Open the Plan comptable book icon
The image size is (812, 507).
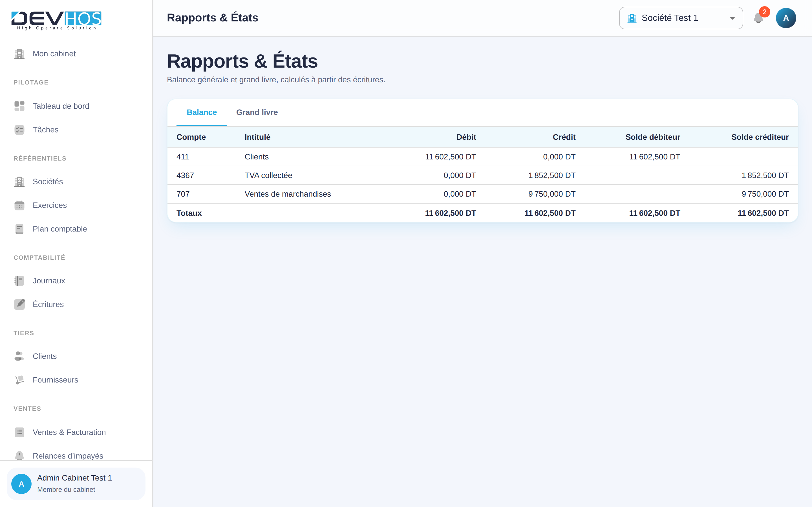pyautogui.click(x=19, y=229)
